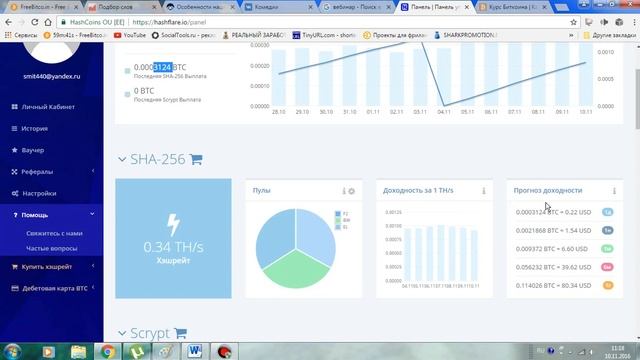Screen dimensions: 640x360
Task: Go back in browser history
Action: point(9,22)
